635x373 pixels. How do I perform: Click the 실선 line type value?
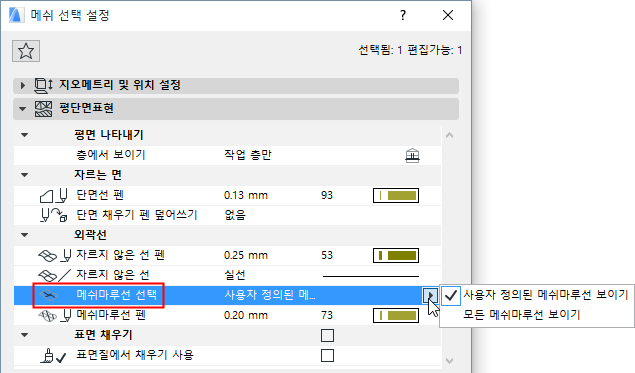tap(235, 275)
